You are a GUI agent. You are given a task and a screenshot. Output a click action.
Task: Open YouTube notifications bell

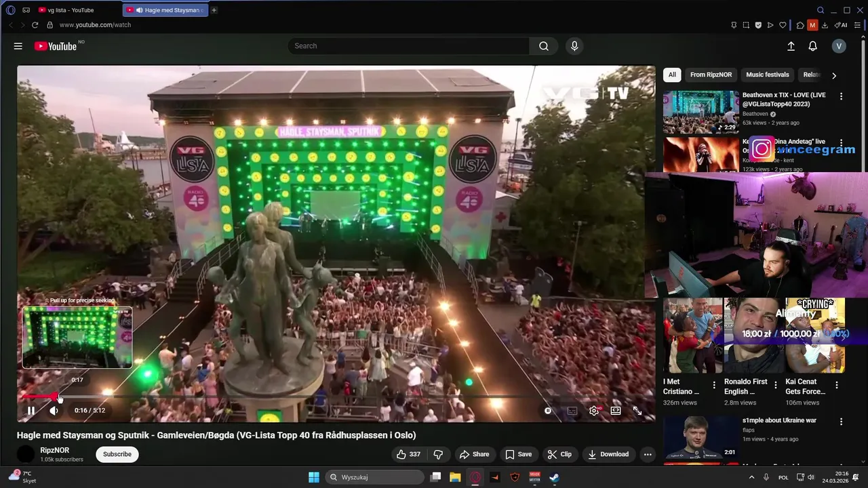(x=812, y=46)
